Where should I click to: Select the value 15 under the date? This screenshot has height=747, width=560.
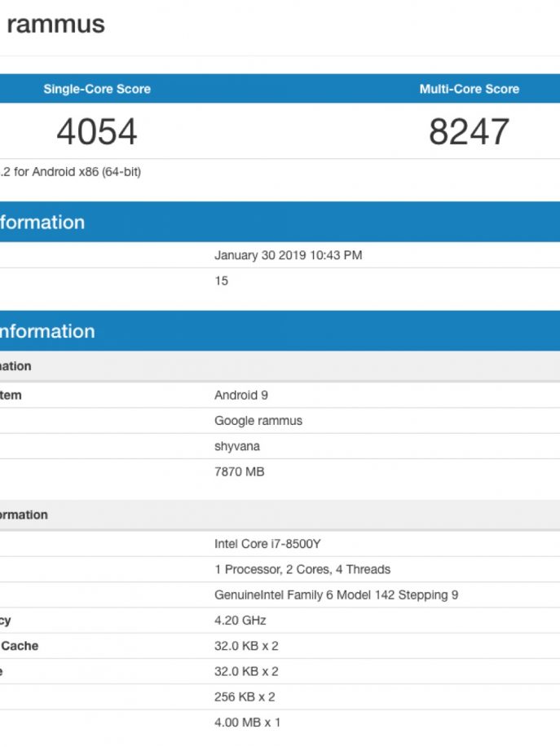click(222, 281)
